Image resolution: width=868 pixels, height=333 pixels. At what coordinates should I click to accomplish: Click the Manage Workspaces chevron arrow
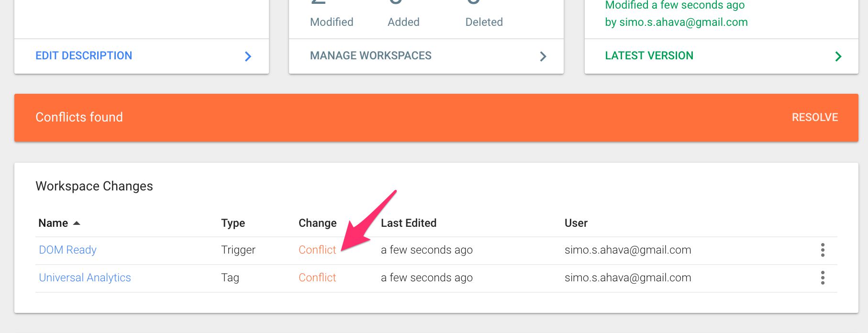click(x=543, y=56)
